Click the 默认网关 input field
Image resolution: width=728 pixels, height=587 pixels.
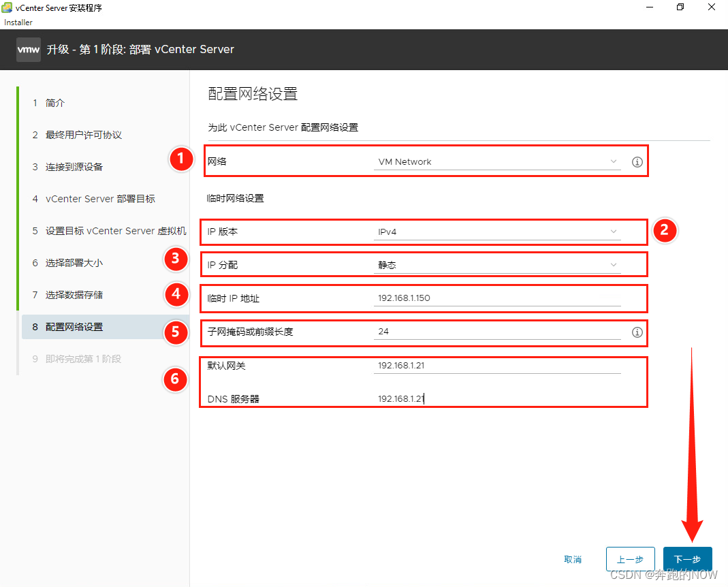coord(497,366)
